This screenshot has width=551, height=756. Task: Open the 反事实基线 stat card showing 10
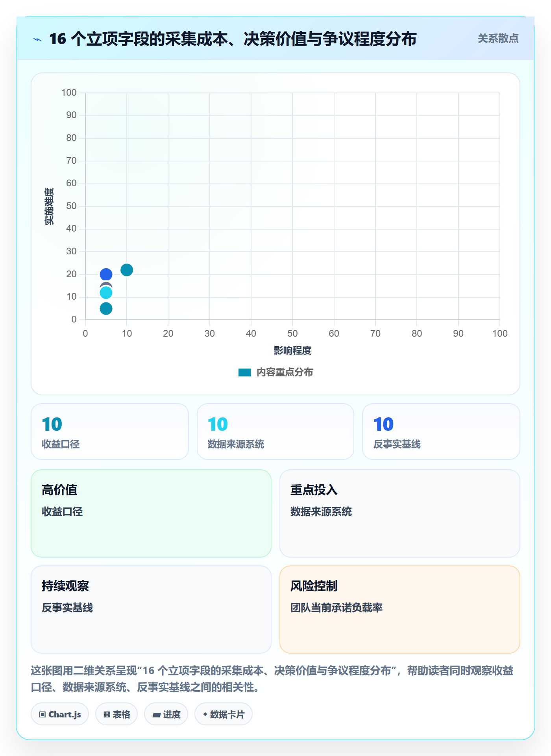pos(441,432)
